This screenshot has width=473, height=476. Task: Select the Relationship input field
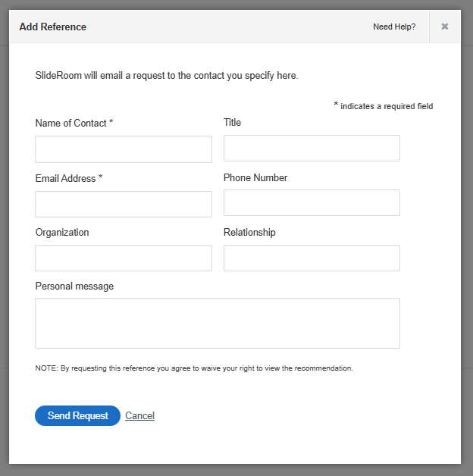click(x=312, y=258)
